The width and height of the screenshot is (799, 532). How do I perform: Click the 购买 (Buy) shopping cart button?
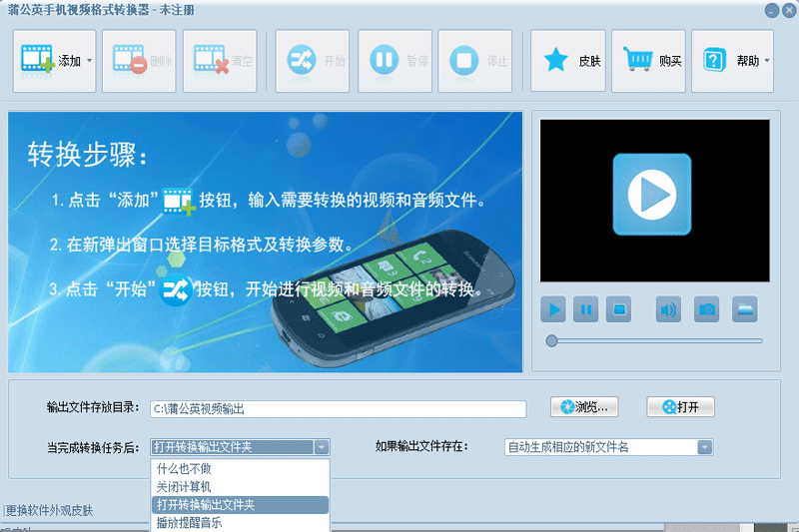(x=648, y=61)
